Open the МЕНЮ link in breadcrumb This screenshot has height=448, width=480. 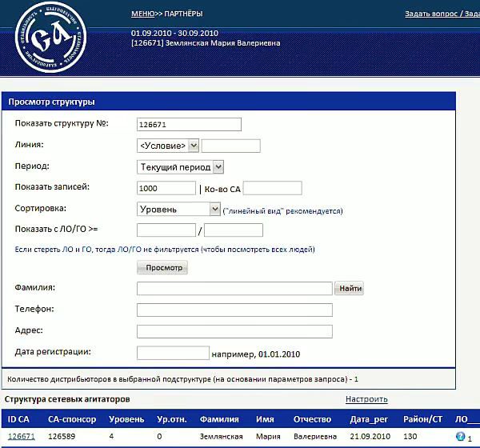(142, 14)
